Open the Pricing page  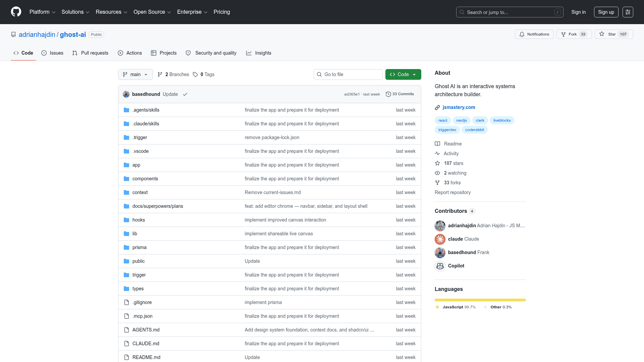click(x=222, y=12)
